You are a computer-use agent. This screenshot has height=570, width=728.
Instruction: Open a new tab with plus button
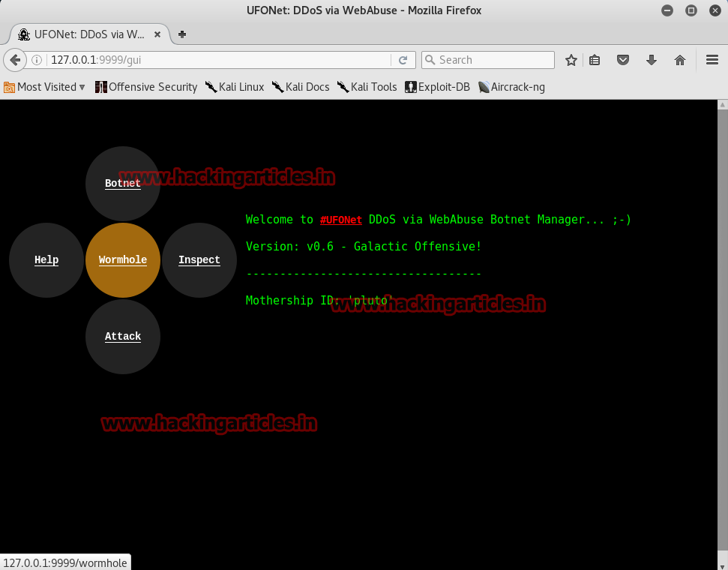182,34
